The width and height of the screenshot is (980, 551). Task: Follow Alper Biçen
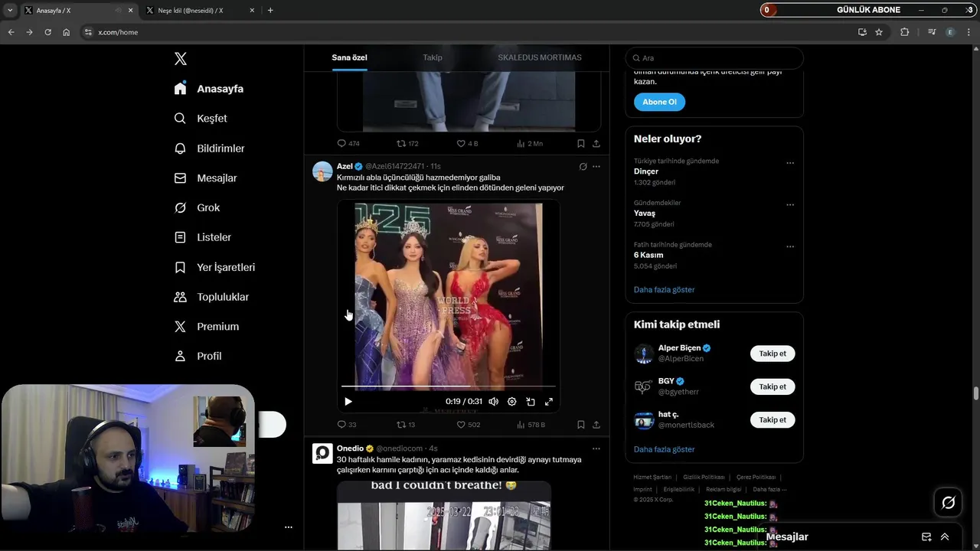pos(773,354)
